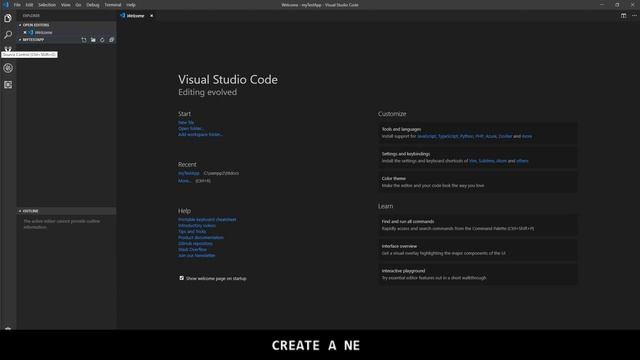
Task: Click the JavaScript language support link
Action: 427,136
